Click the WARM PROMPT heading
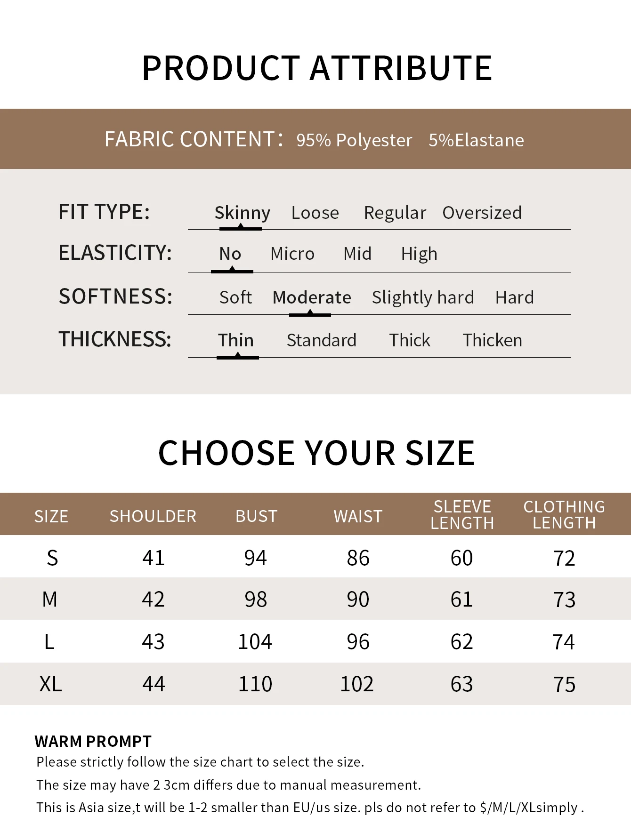Image resolution: width=631 pixels, height=840 pixels. [93, 741]
